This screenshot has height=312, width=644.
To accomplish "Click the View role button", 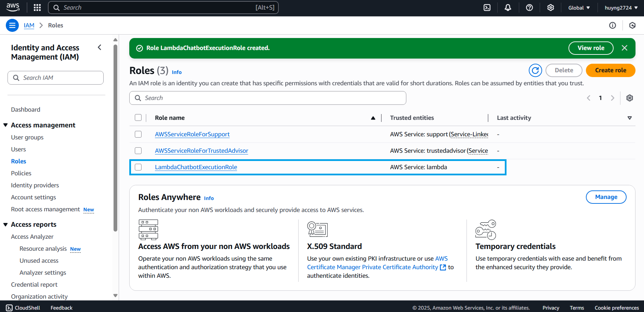I will coord(591,48).
